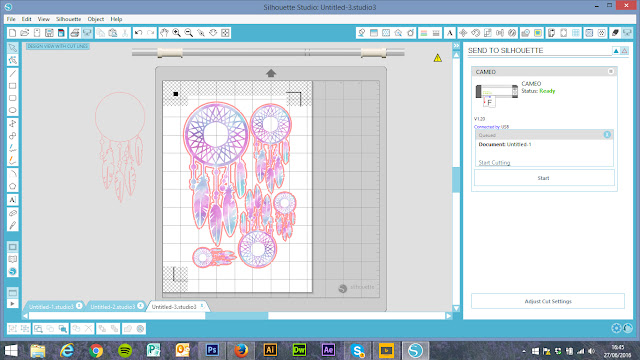The height and width of the screenshot is (360, 640).
Task: Click the blue up triangle in panel header
Action: tap(616, 51)
